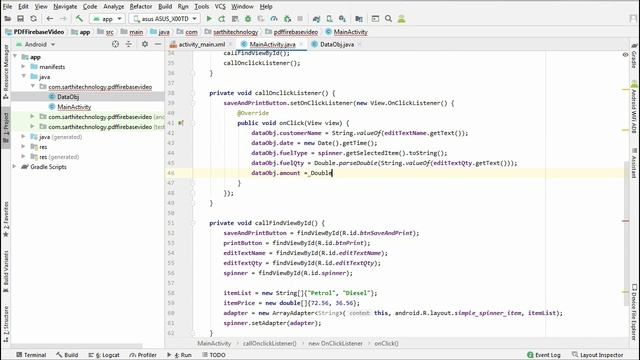This screenshot has height=360, width=640.
Task: Open the Navigate menu
Action: click(65, 7)
